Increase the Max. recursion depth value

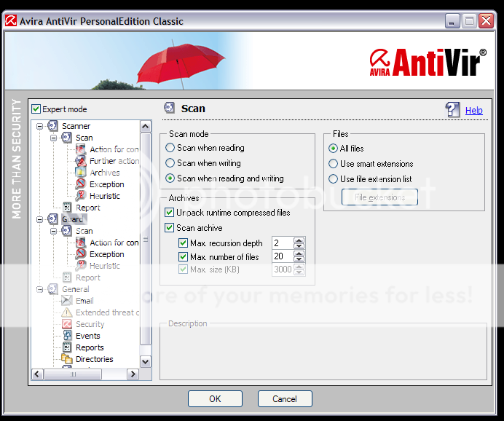tap(299, 240)
